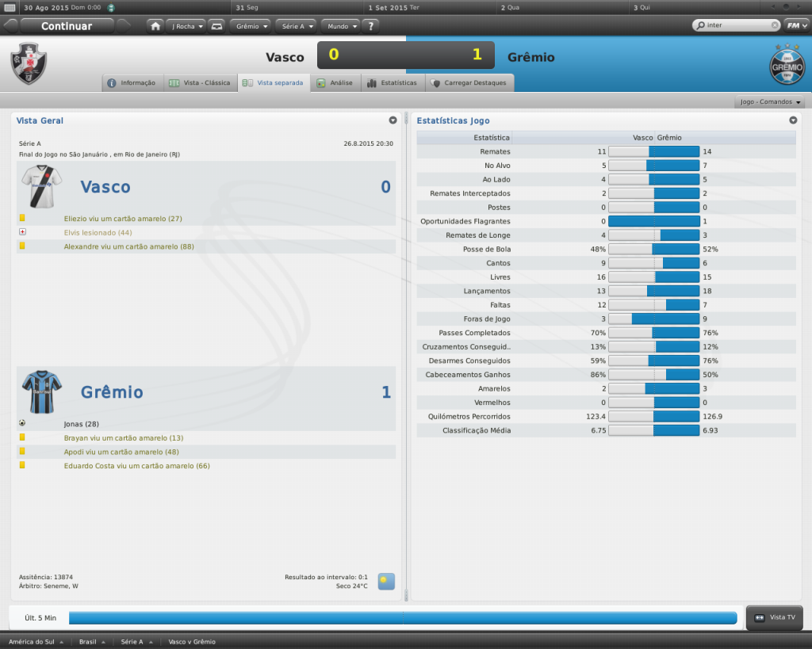The image size is (812, 649).
Task: Click the Grêmio club badge
Action: 787,64
